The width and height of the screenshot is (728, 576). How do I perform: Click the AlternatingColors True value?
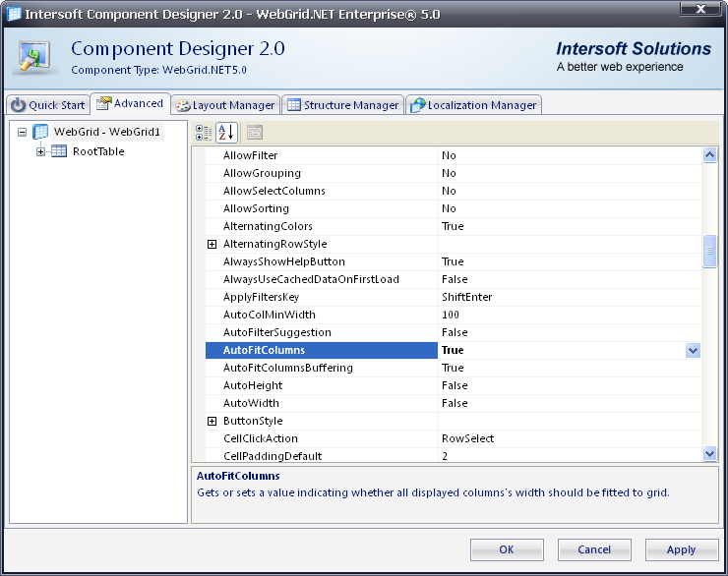coord(570,226)
